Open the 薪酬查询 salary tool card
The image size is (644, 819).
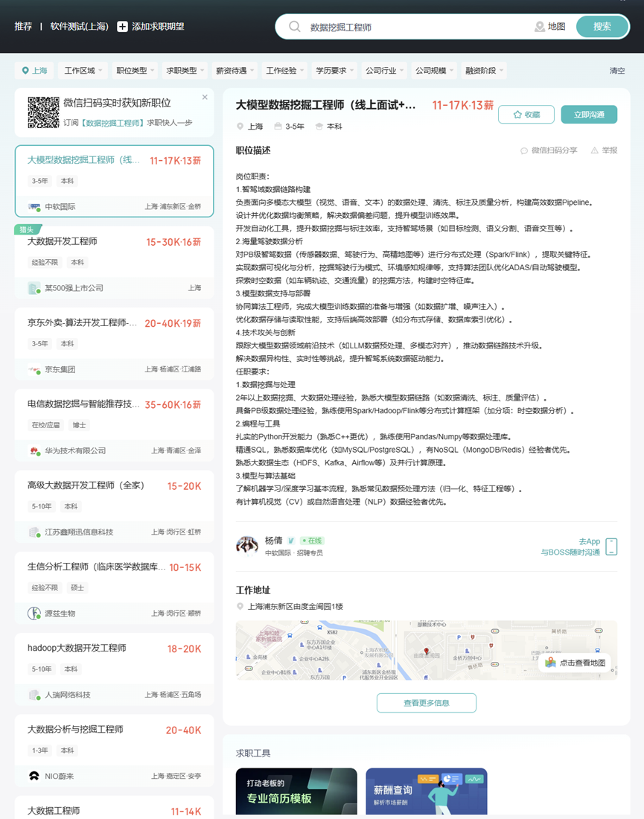coord(426,791)
